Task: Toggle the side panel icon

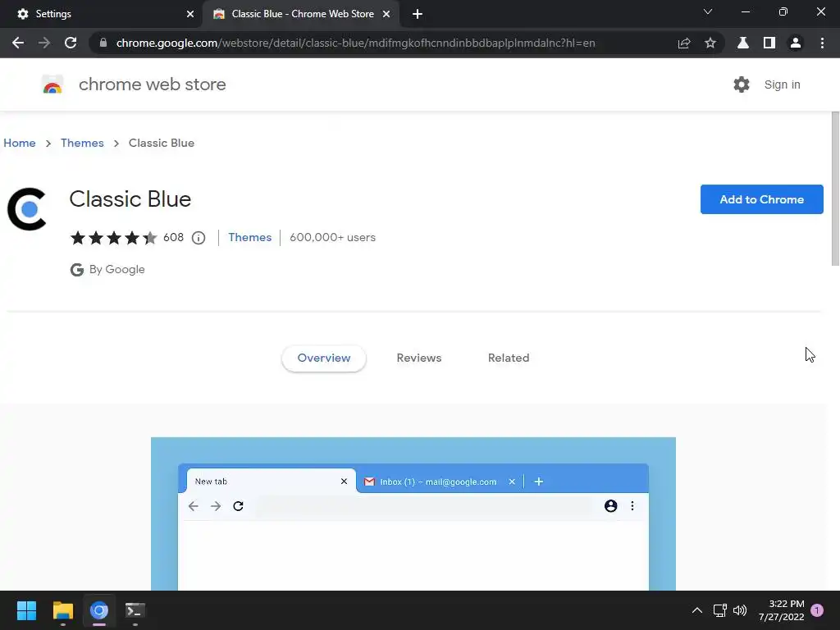Action: pyautogui.click(x=769, y=43)
